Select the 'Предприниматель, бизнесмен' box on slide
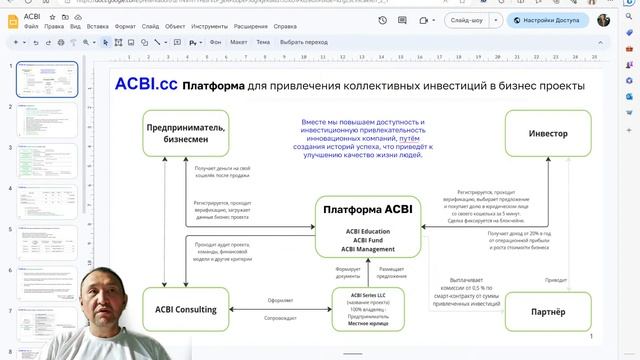Viewport: 640px width, 360px height. pos(186,133)
